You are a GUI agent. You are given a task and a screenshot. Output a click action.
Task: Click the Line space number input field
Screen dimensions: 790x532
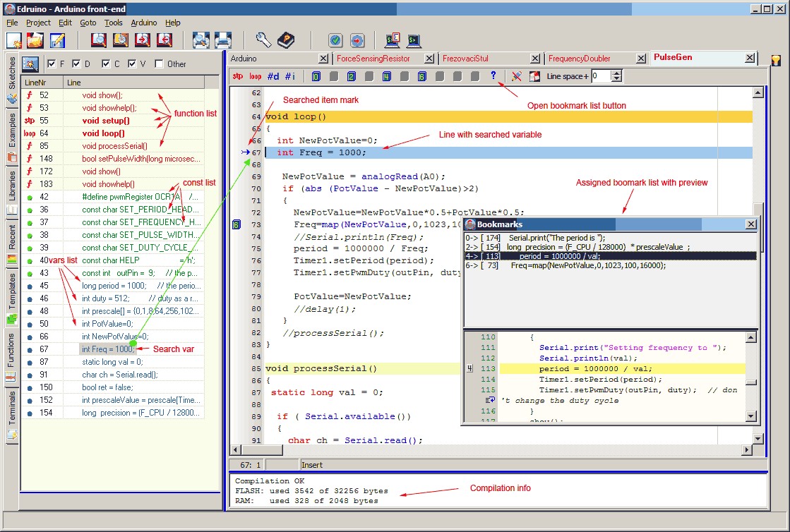point(601,76)
